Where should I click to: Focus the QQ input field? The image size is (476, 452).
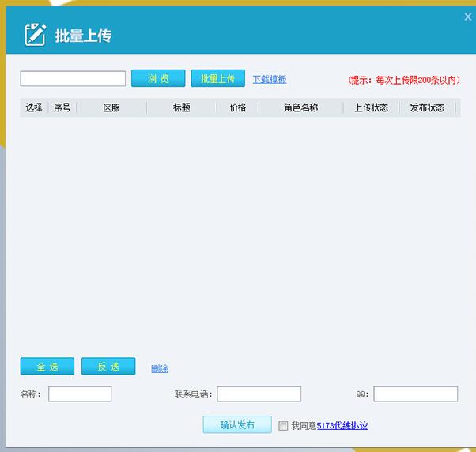click(416, 394)
